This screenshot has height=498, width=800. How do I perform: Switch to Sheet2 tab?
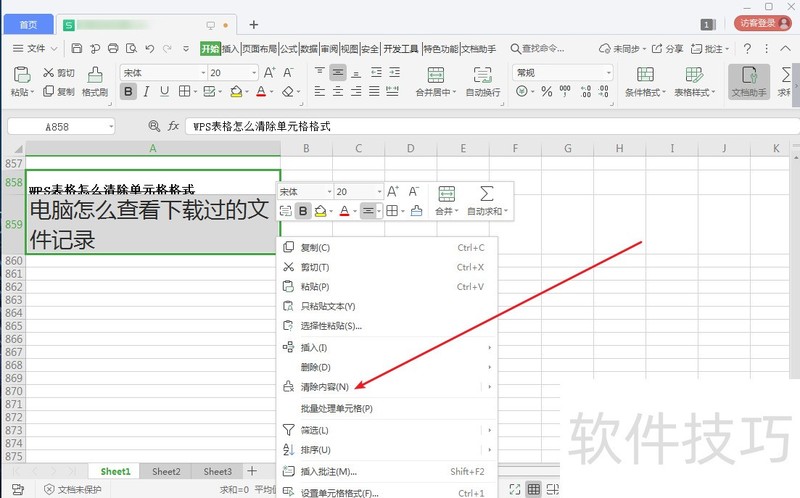click(x=166, y=471)
